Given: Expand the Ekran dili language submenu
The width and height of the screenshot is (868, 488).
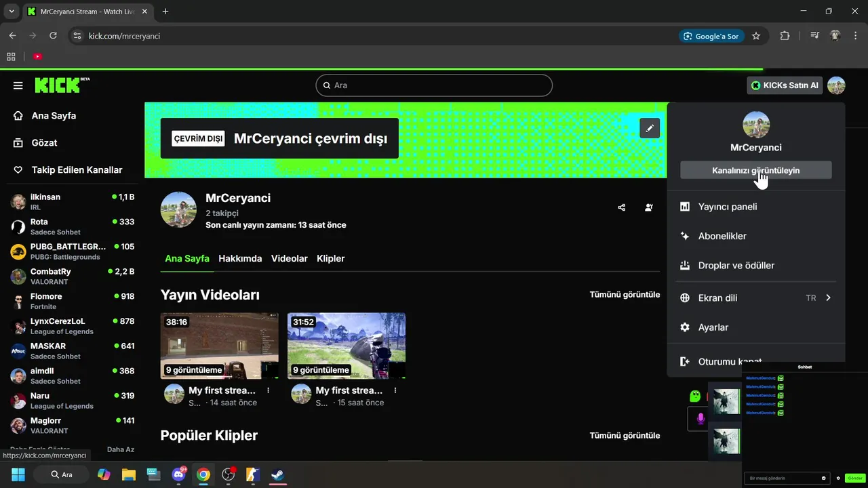Looking at the screenshot, I should click(756, 298).
